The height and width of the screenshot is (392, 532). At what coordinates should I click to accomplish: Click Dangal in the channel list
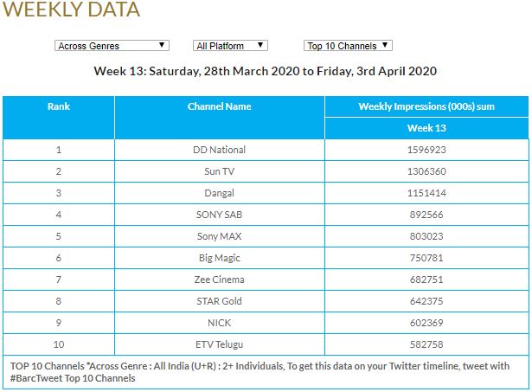click(x=220, y=193)
